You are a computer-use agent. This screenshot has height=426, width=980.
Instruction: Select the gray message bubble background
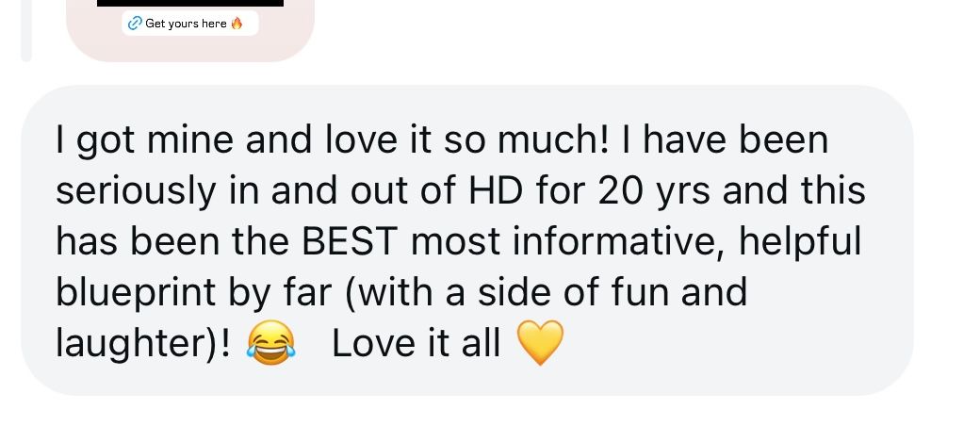point(467,240)
